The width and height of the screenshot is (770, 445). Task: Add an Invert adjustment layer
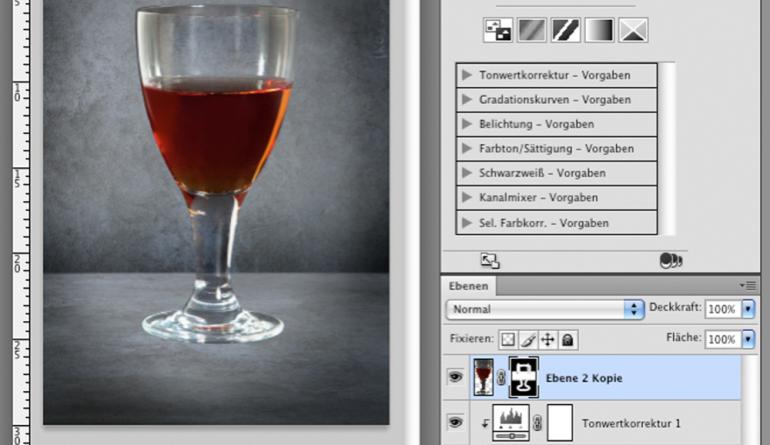click(x=498, y=30)
